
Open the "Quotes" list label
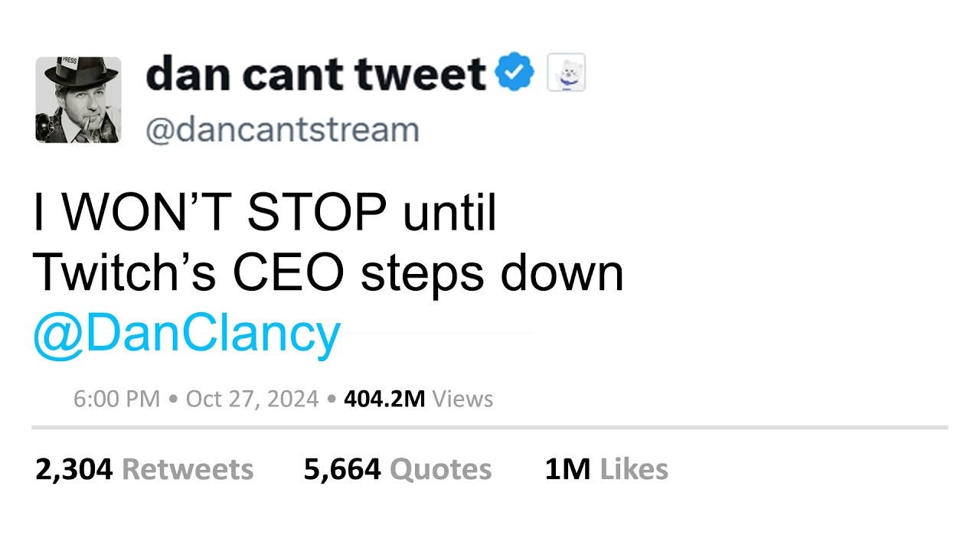click(440, 469)
